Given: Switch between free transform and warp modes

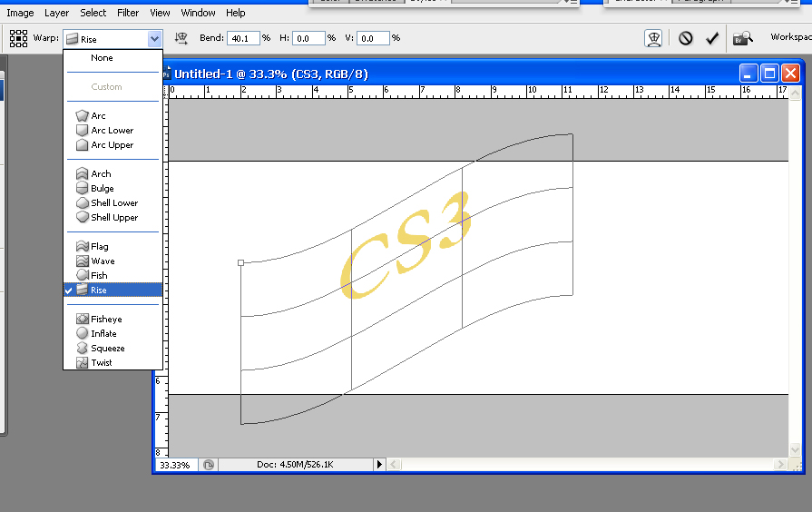Looking at the screenshot, I should pos(653,38).
